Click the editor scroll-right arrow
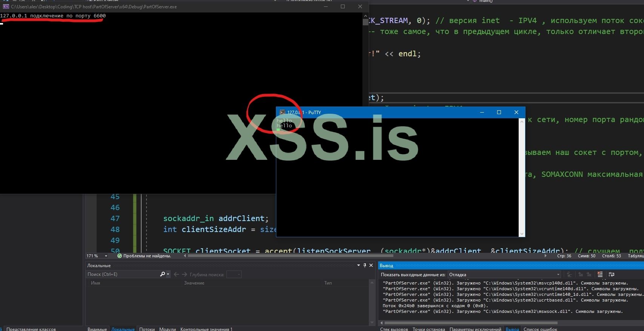Screen dimensions: 644x331 click(x=545, y=256)
